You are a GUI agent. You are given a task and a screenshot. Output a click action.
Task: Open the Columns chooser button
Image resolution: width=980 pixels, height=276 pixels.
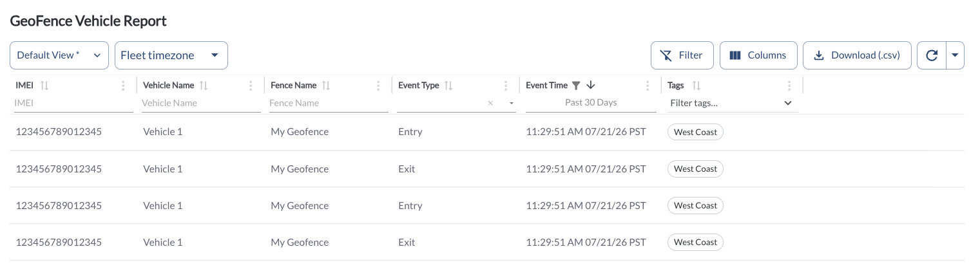click(758, 55)
